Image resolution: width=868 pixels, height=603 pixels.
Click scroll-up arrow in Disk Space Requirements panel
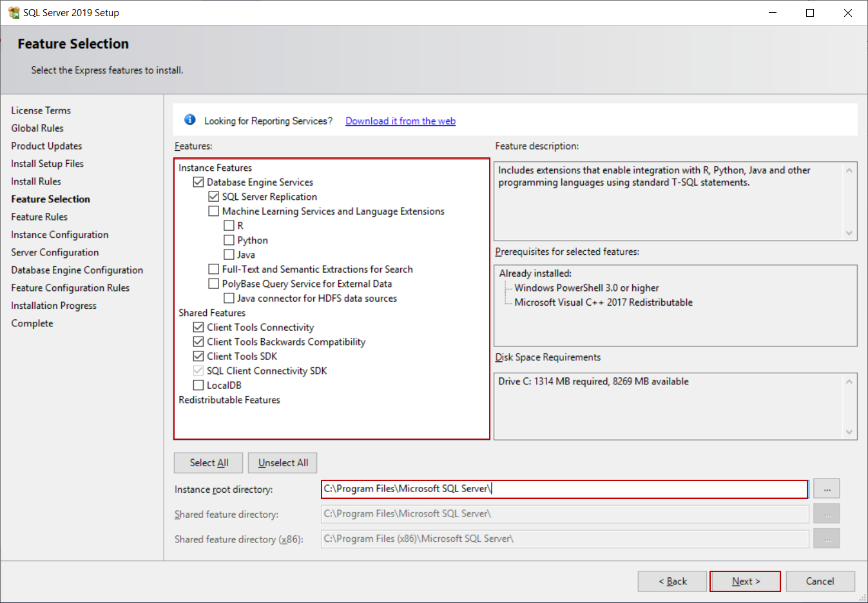point(849,381)
